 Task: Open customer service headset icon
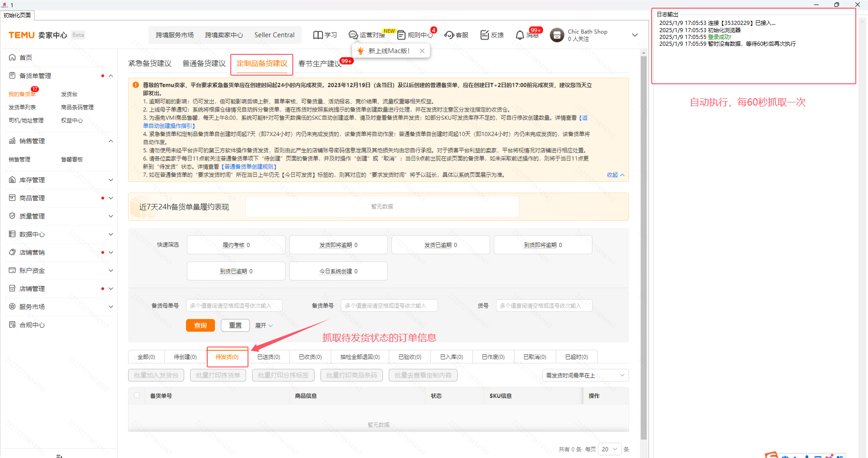coord(449,35)
